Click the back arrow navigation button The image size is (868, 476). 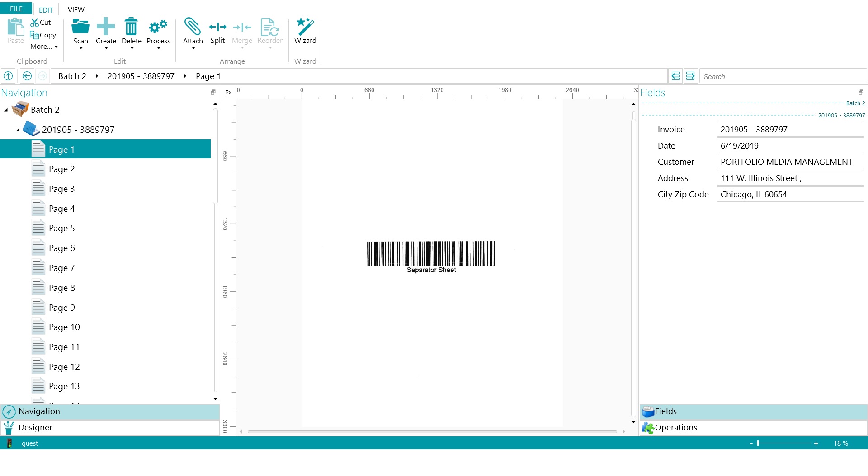point(27,76)
